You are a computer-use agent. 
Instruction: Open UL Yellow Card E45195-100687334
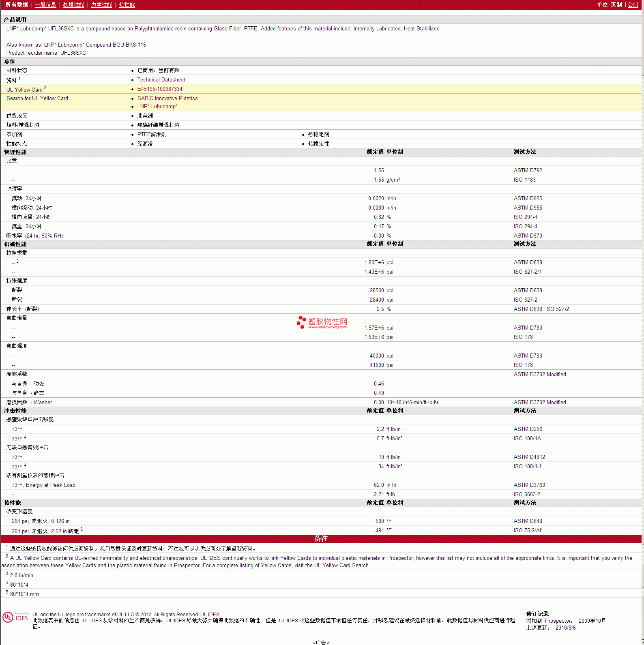click(160, 89)
